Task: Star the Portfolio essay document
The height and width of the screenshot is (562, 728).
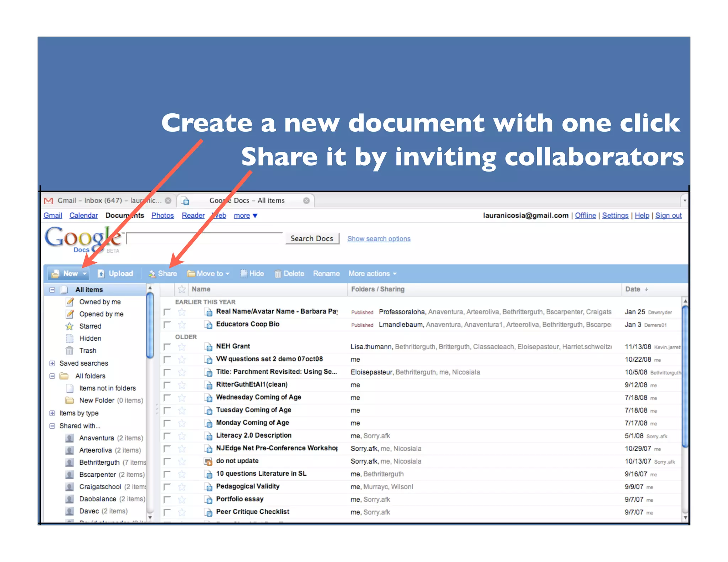Action: [182, 499]
